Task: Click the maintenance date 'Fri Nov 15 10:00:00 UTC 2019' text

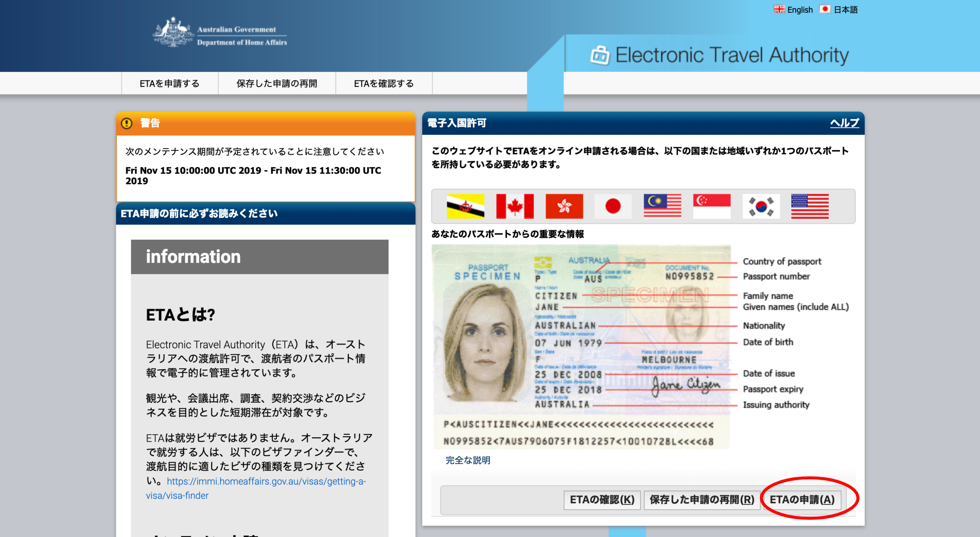Action: click(193, 170)
